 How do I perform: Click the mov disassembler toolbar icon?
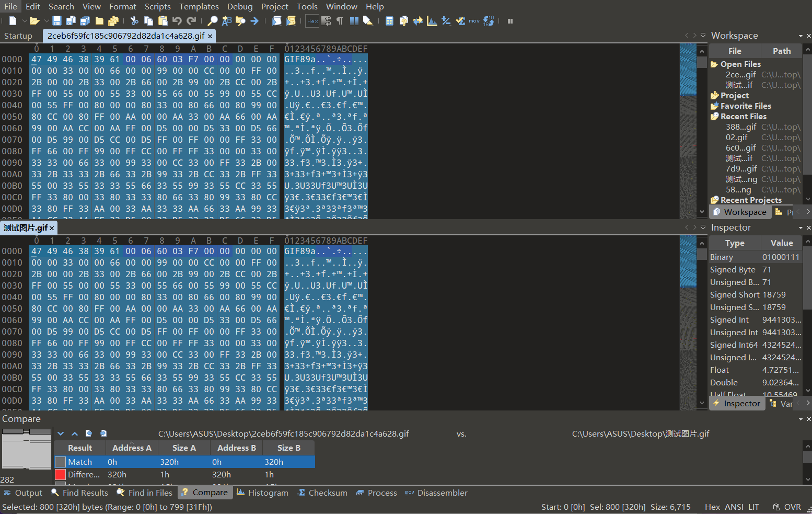[x=474, y=21]
